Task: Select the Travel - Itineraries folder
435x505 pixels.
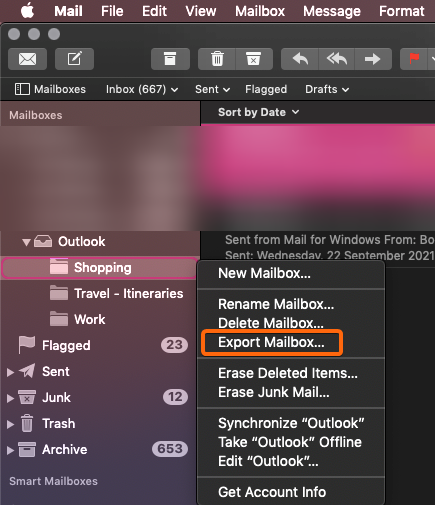Action: 129,294
